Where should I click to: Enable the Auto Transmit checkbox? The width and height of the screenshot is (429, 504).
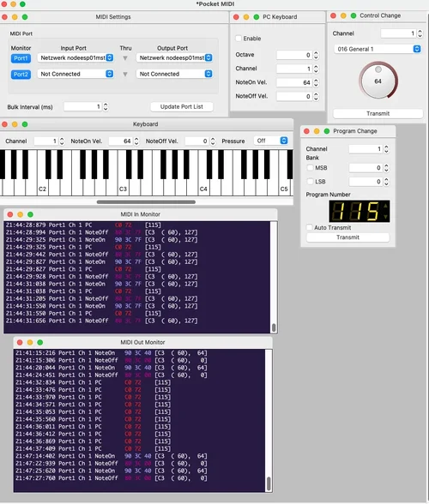point(310,228)
